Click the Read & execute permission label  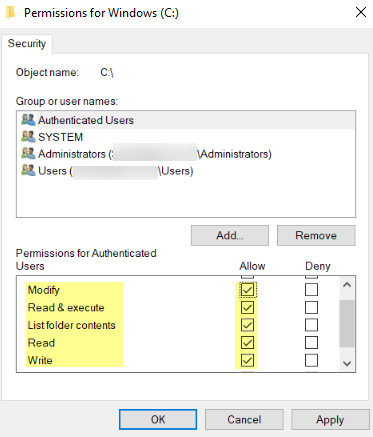[66, 307]
